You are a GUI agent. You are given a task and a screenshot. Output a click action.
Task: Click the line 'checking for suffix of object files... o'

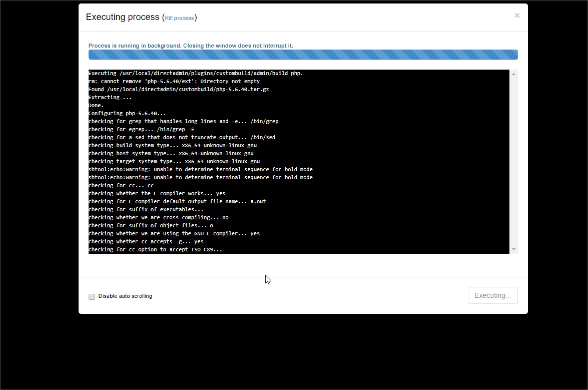[x=151, y=226]
